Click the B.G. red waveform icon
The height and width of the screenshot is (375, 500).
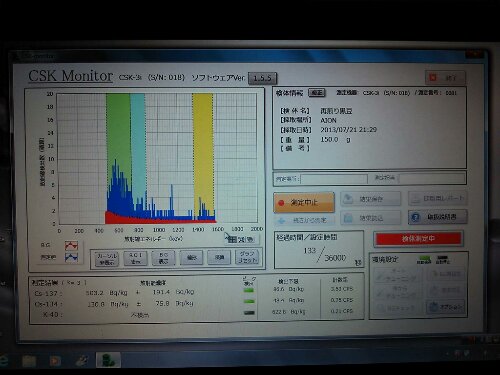(x=71, y=246)
